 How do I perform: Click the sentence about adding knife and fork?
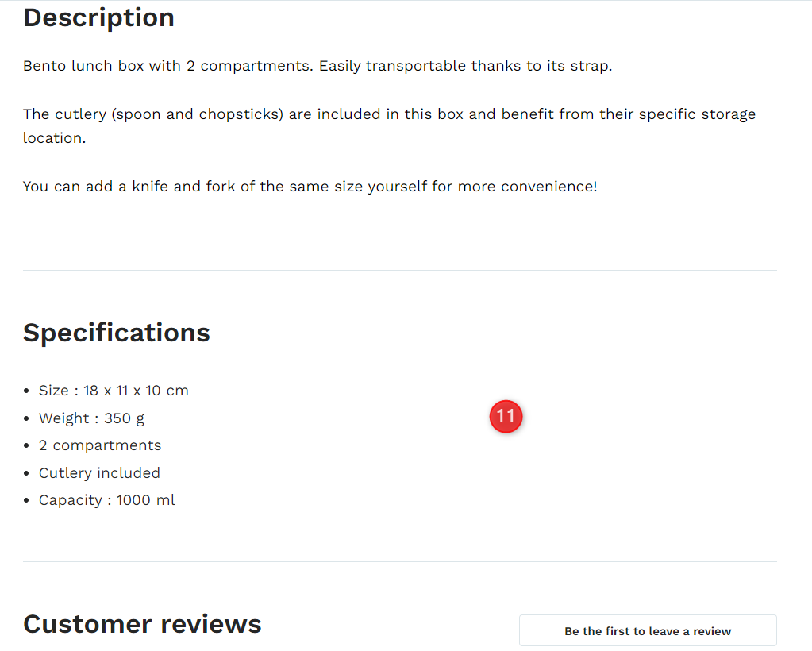(310, 187)
